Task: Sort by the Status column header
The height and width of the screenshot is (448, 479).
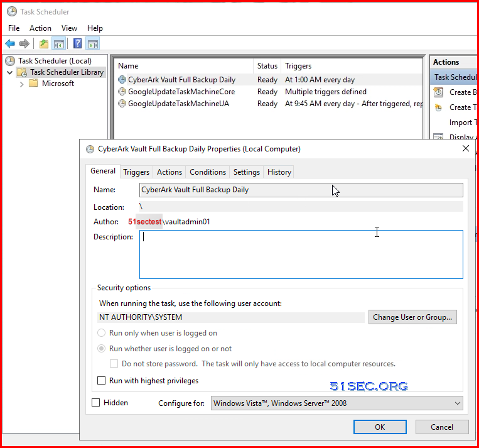Action: (x=267, y=66)
